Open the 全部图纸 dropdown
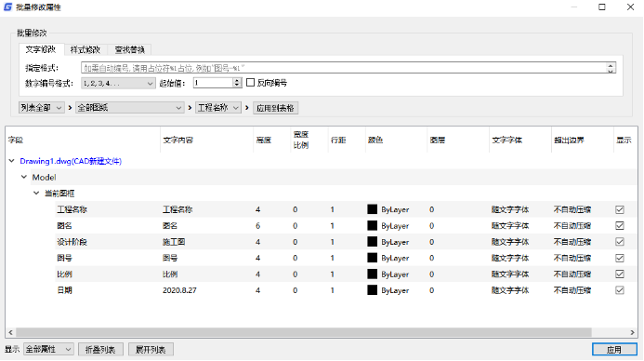Viewport: 644px width, 361px height. tap(129, 108)
